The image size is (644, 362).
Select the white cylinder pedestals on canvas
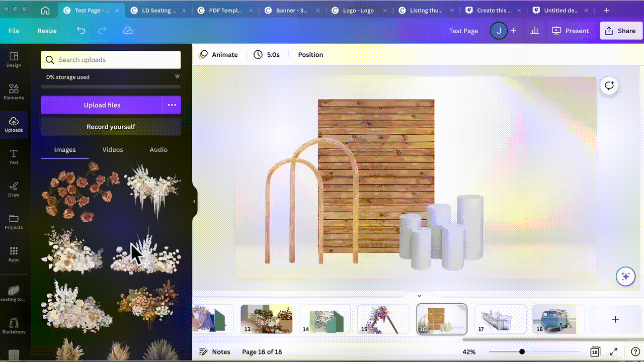coord(442,232)
